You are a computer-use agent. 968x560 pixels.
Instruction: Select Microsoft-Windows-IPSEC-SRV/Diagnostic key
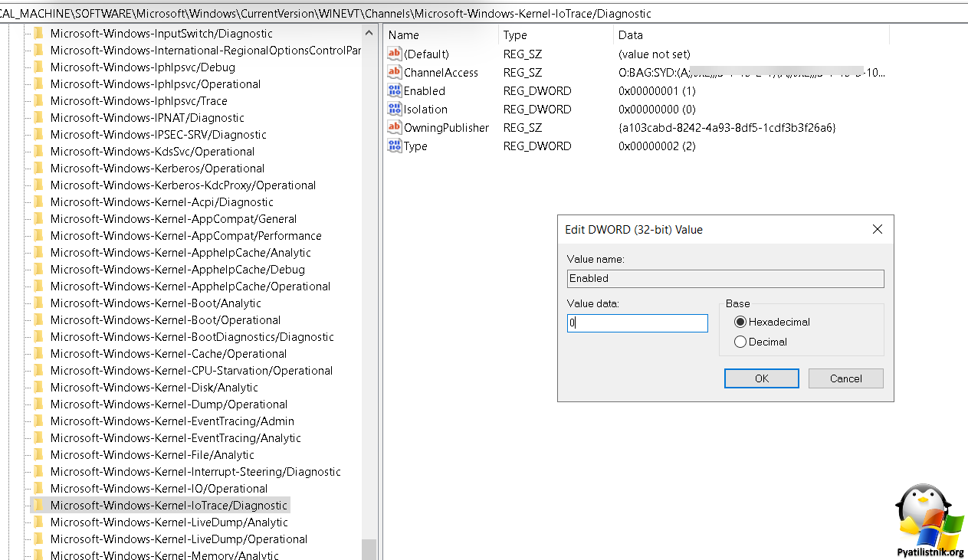pos(159,135)
